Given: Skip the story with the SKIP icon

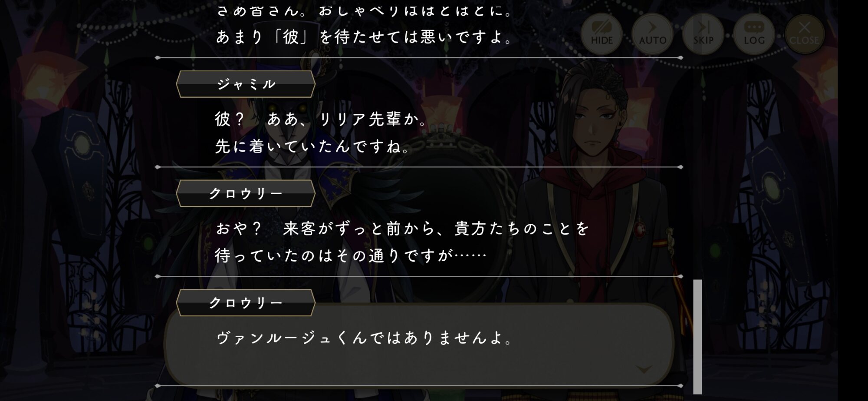Looking at the screenshot, I should (703, 33).
